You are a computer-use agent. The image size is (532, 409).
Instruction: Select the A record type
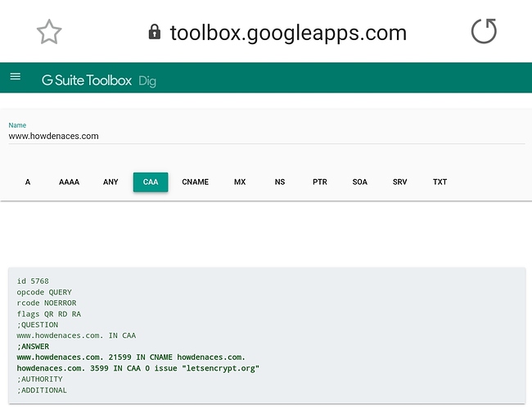pos(28,182)
